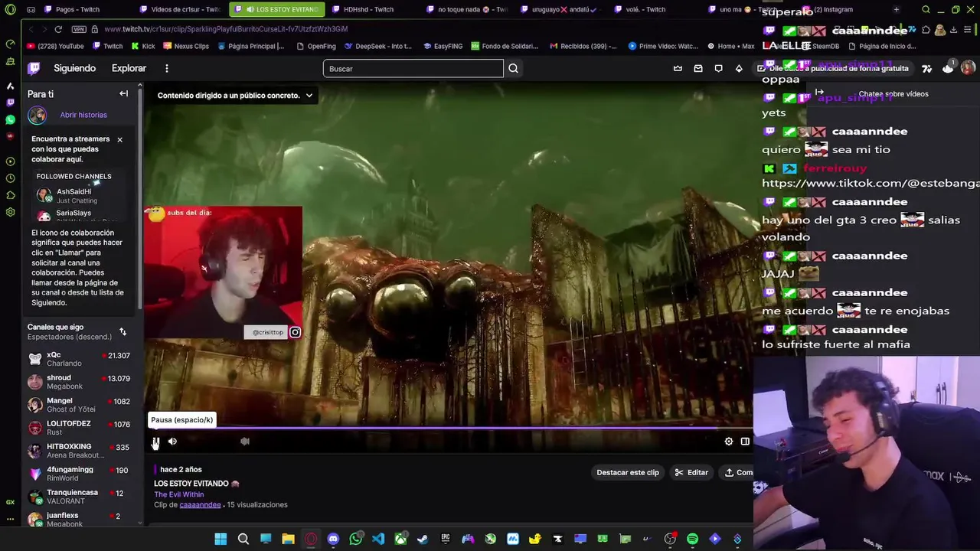Reload the page with refresh button
The image size is (980, 551).
58,29
